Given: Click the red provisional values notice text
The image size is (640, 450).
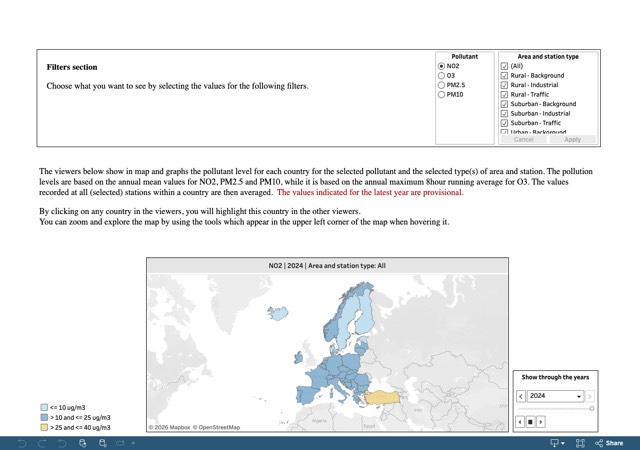Looking at the screenshot, I should (370, 192).
